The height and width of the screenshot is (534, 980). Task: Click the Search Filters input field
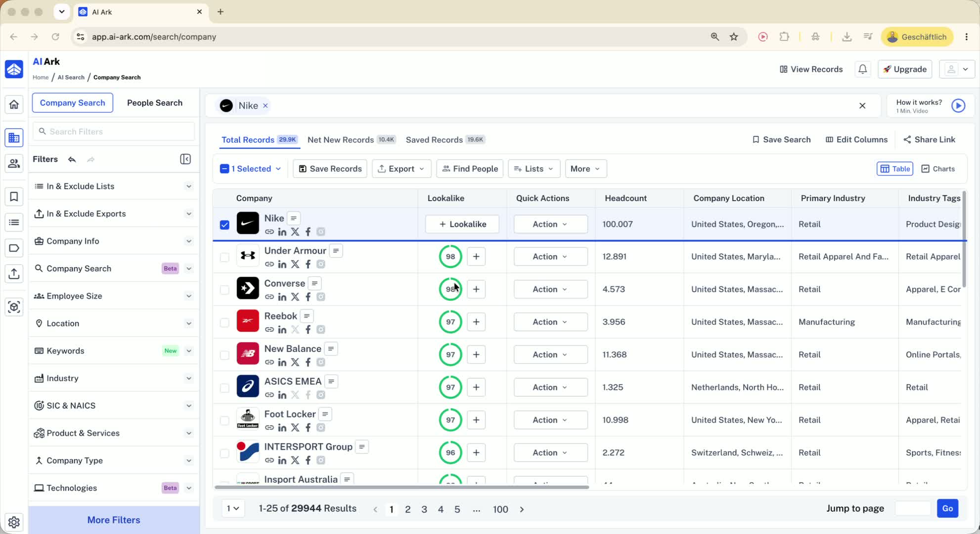tap(114, 132)
